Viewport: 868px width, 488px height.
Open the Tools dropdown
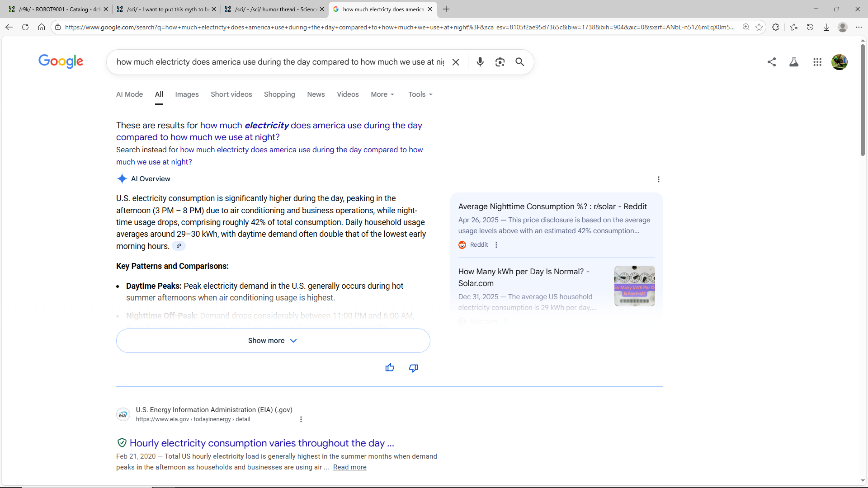420,94
